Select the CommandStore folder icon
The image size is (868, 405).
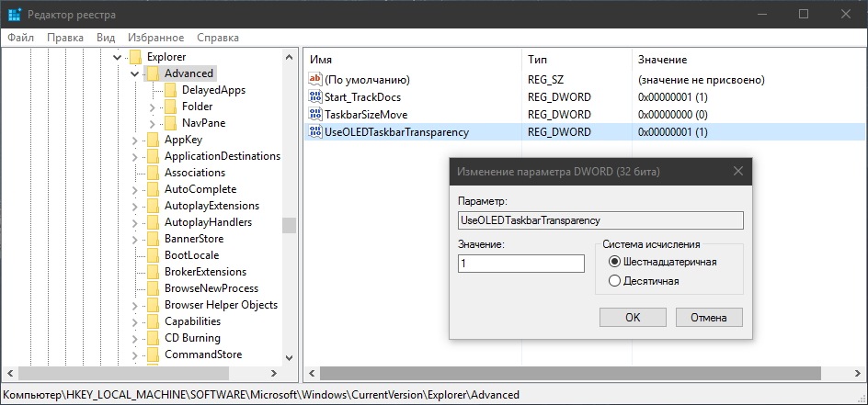pyautogui.click(x=154, y=354)
